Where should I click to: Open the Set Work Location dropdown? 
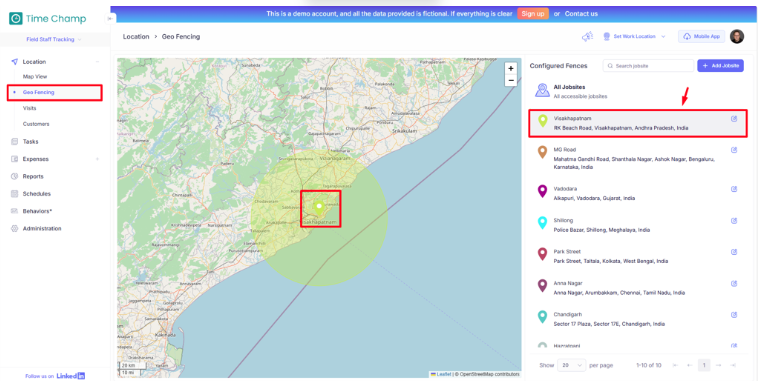[634, 36]
